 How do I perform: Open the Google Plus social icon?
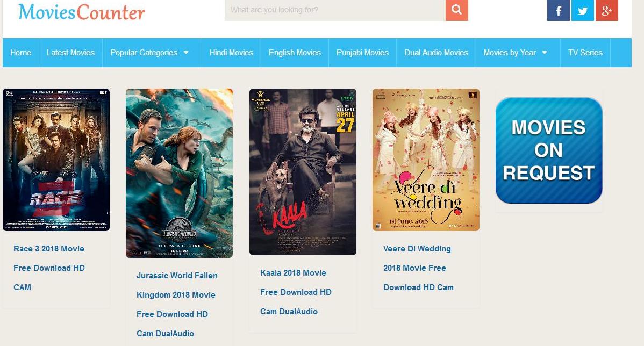click(x=606, y=10)
